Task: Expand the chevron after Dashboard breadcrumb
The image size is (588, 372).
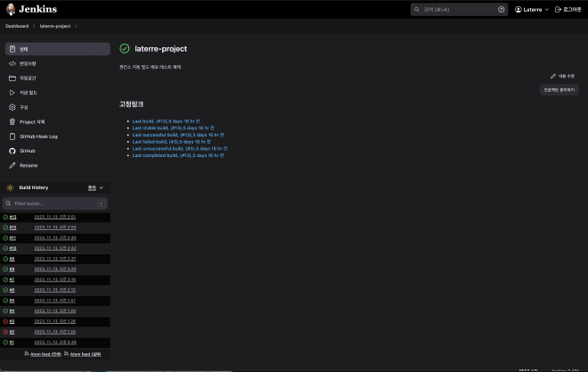Action: (x=34, y=26)
